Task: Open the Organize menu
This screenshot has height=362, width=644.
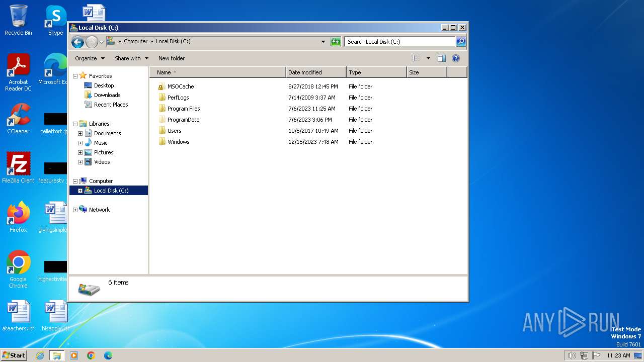Action: click(90, 58)
